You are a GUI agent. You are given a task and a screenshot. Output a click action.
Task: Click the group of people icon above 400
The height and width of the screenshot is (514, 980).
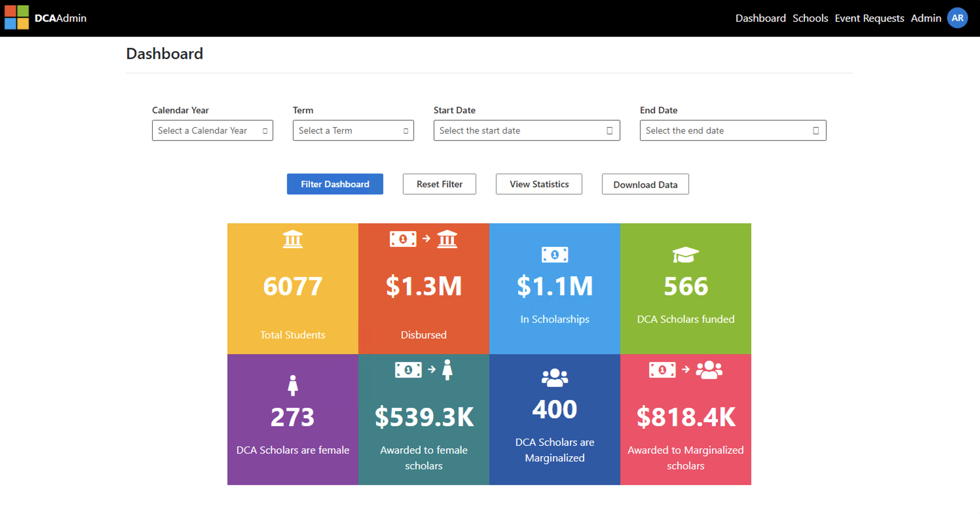(554, 377)
